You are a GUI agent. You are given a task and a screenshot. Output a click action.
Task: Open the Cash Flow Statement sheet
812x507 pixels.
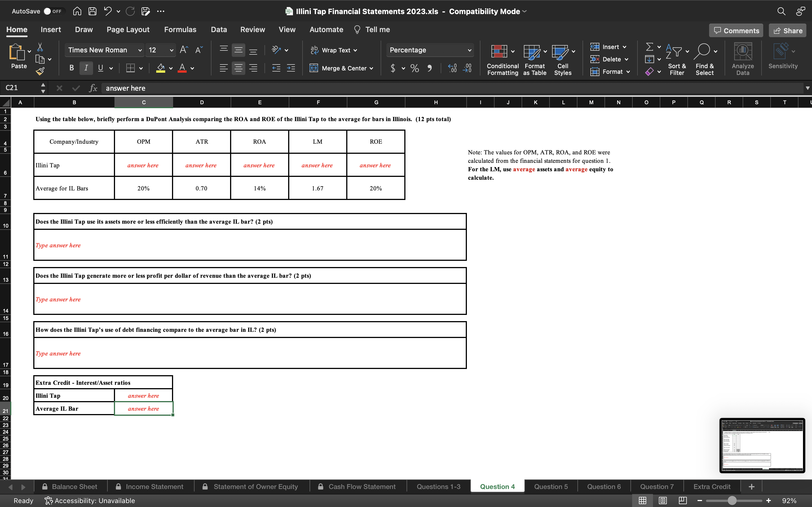pos(362,486)
